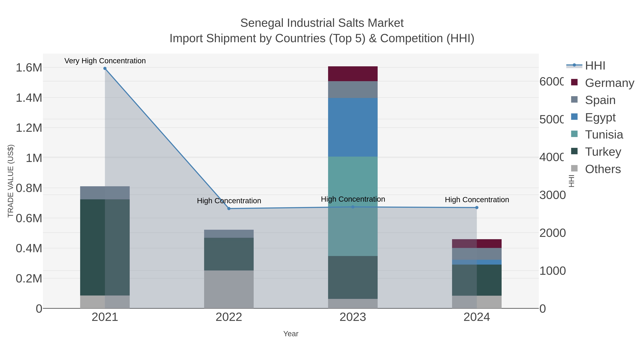This screenshot has width=644, height=362.
Task: Click the 2023 x-axis tick label
Action: click(353, 317)
